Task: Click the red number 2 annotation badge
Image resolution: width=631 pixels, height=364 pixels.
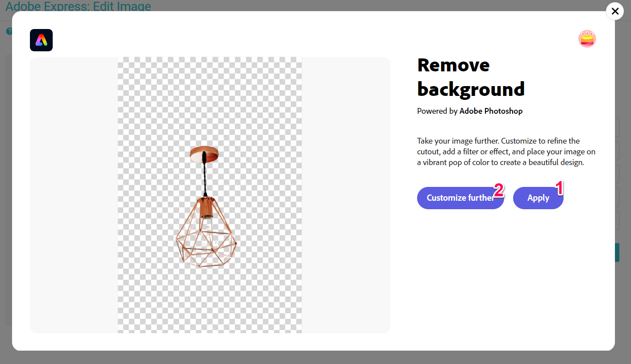Action: (x=499, y=190)
